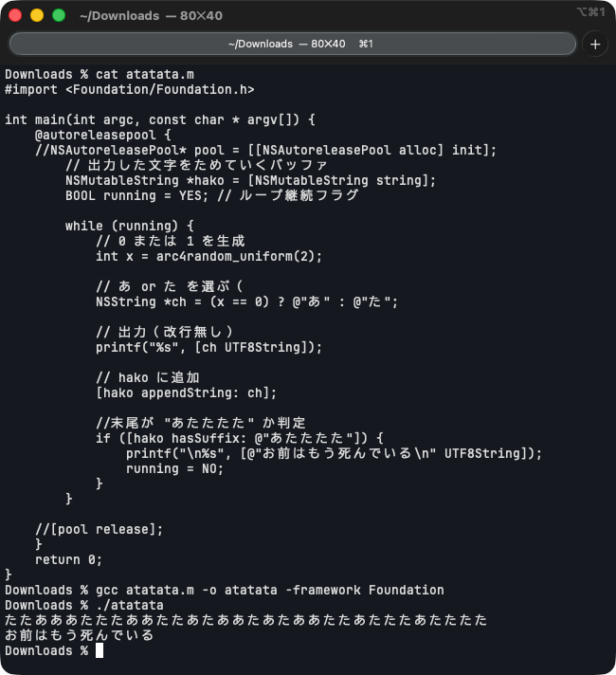This screenshot has width=616, height=675.
Task: Click the printf 'お前はもう死んでいる' code line
Action: tap(334, 453)
